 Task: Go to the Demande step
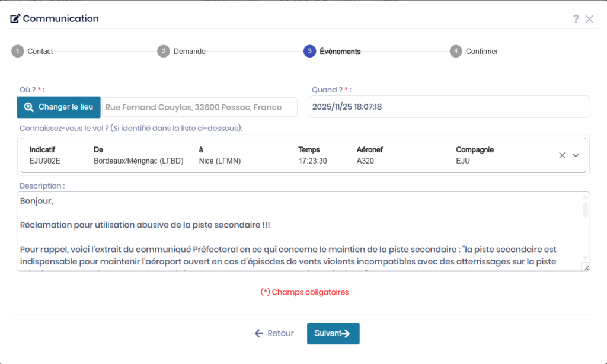coord(189,52)
